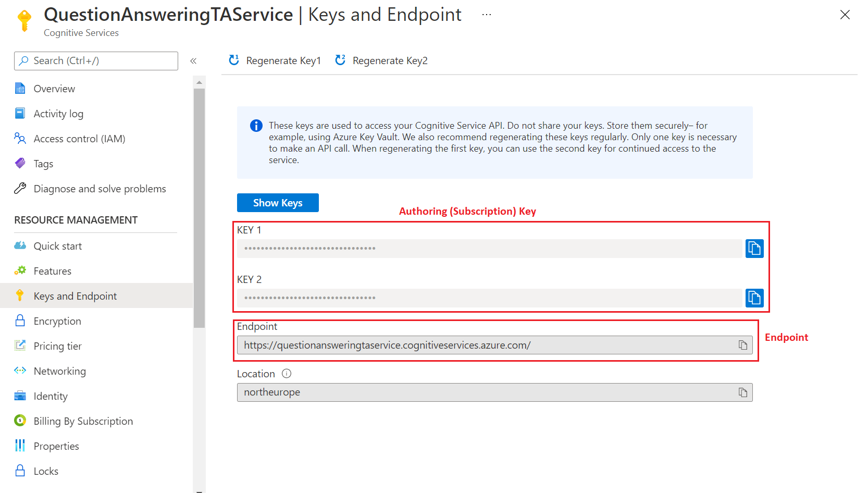Open Networking settings
This screenshot has height=493, width=868.
pyautogui.click(x=59, y=371)
